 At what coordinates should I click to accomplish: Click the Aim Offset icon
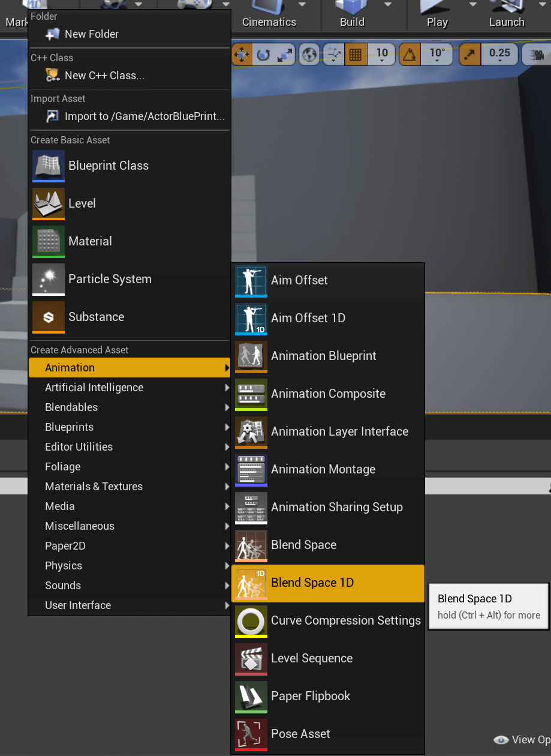(x=251, y=280)
